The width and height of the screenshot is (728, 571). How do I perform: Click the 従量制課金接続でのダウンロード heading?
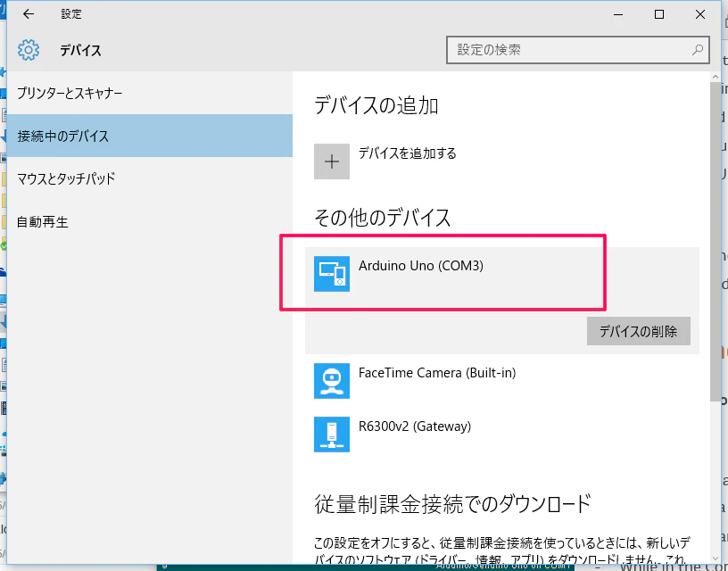coord(452,504)
